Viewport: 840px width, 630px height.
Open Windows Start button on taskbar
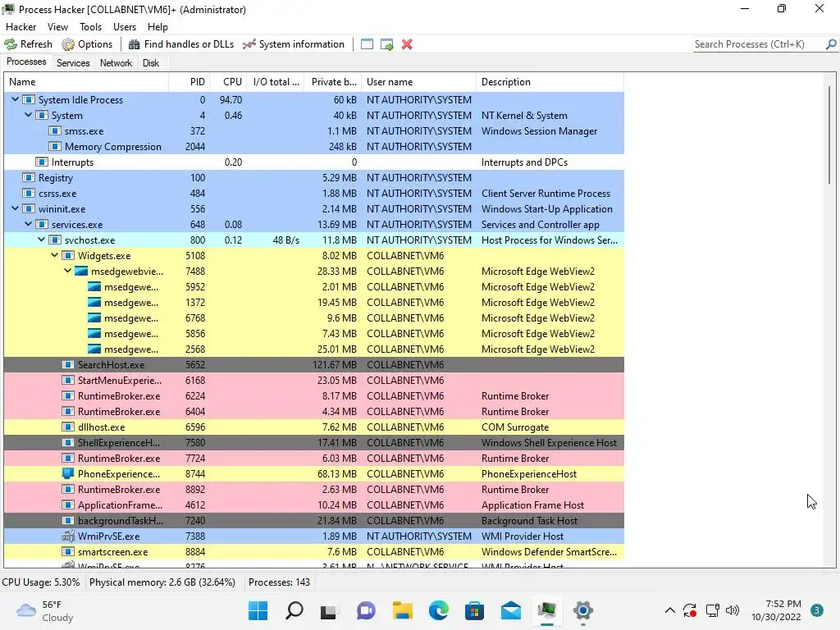click(258, 610)
